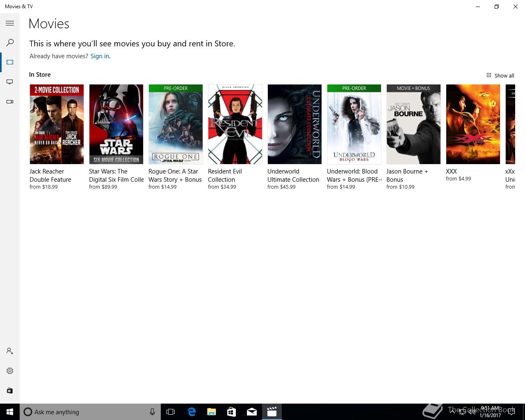The height and width of the screenshot is (420, 525).
Task: Open Windows Store from taskbar
Action: (232, 412)
